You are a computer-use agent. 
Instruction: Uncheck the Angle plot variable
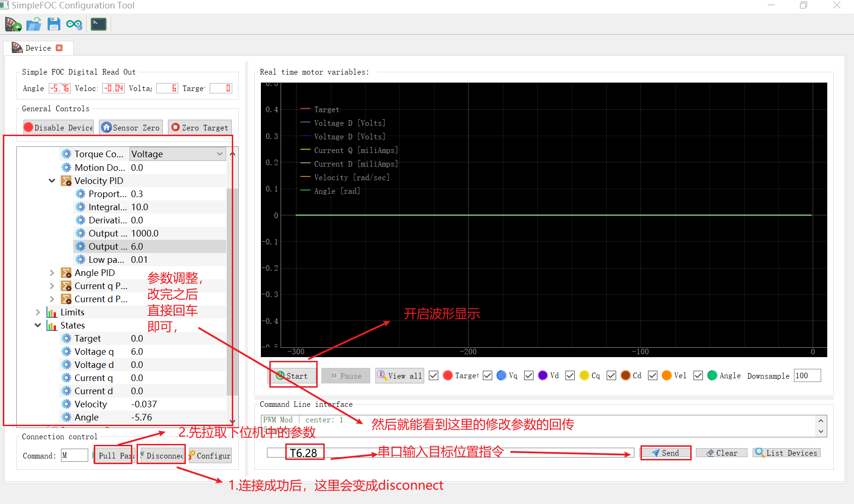tap(698, 375)
